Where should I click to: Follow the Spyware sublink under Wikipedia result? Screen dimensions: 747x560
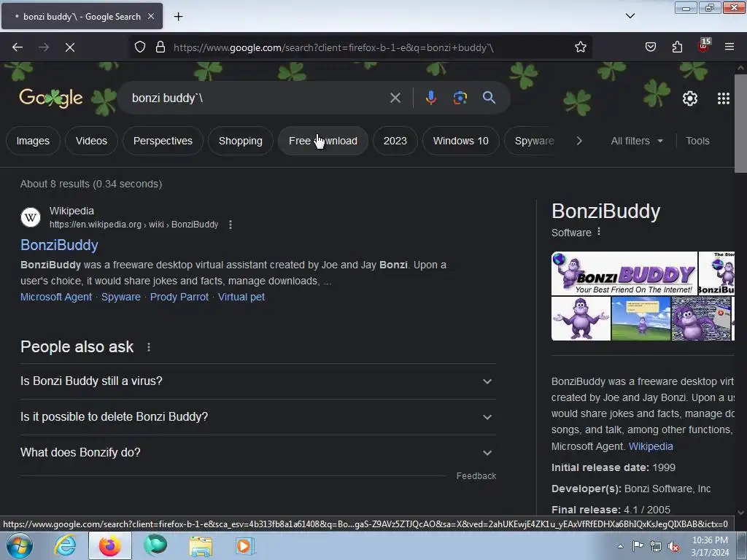[121, 297]
